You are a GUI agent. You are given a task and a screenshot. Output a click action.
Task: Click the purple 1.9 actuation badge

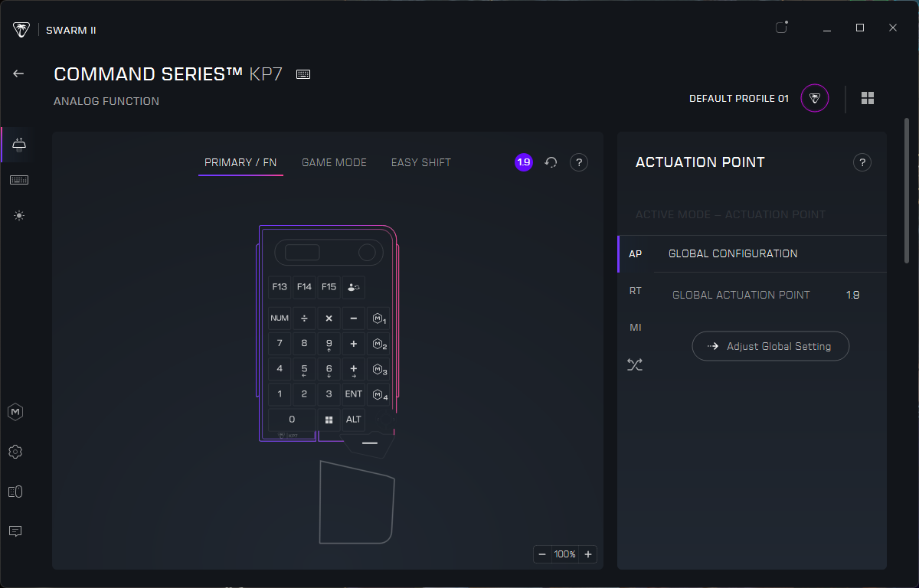click(x=524, y=162)
